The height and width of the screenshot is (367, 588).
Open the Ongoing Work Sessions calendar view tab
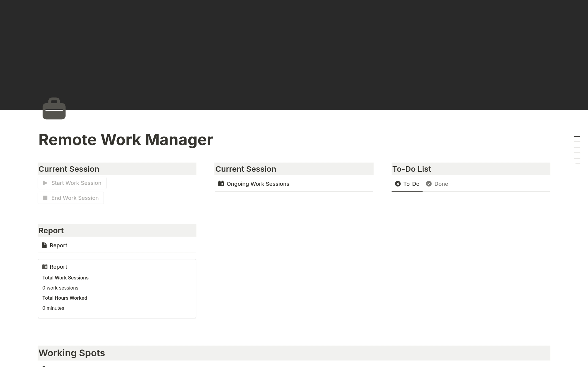[x=254, y=184]
